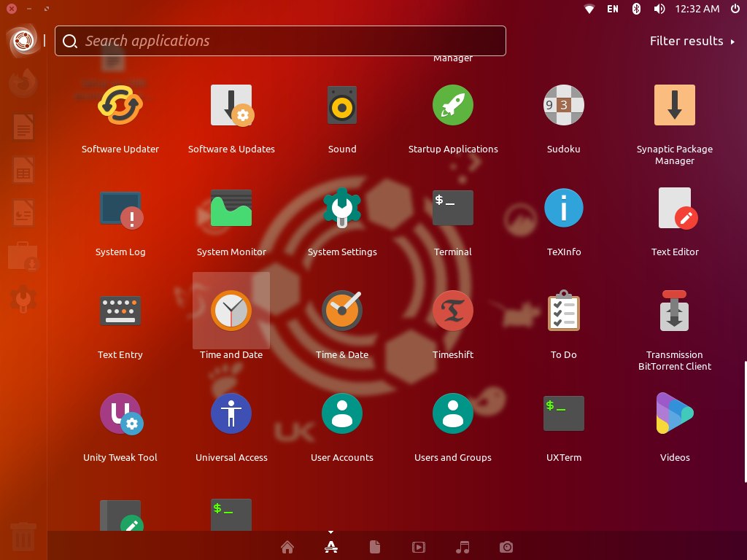
Task: Open Ubuntu Software in the launcher
Action: coord(23,256)
